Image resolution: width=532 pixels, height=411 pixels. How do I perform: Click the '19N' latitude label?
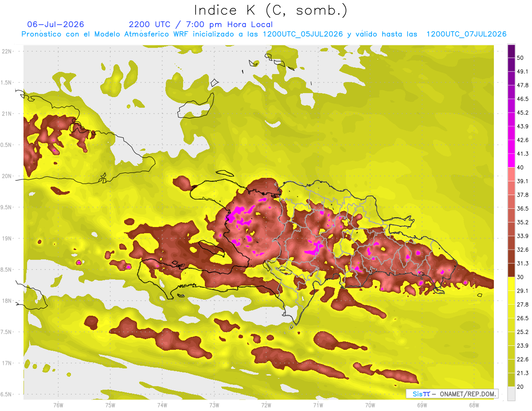click(x=8, y=239)
